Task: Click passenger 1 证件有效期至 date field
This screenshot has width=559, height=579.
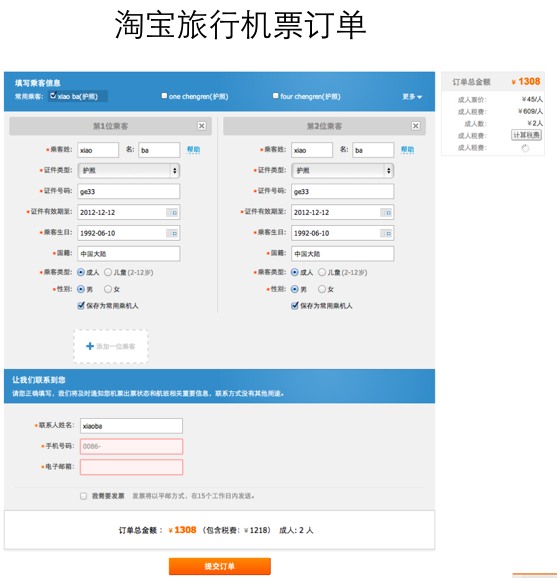Action: (x=128, y=212)
